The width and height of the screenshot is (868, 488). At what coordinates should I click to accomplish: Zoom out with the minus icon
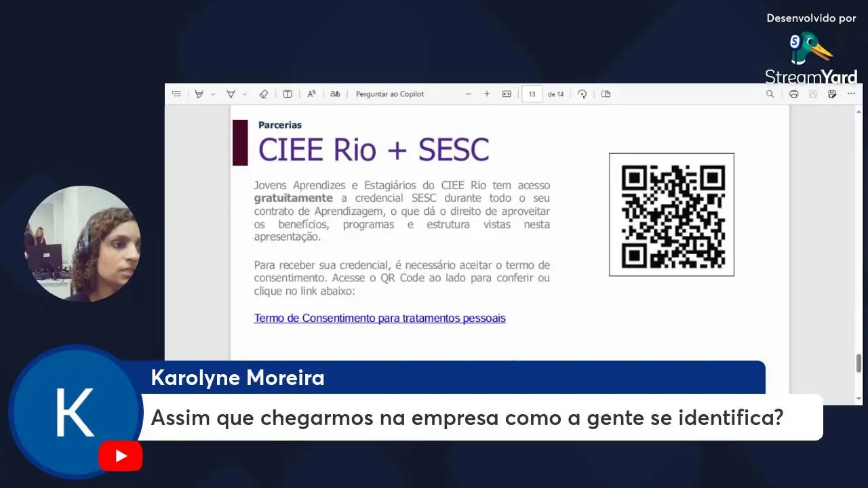468,94
